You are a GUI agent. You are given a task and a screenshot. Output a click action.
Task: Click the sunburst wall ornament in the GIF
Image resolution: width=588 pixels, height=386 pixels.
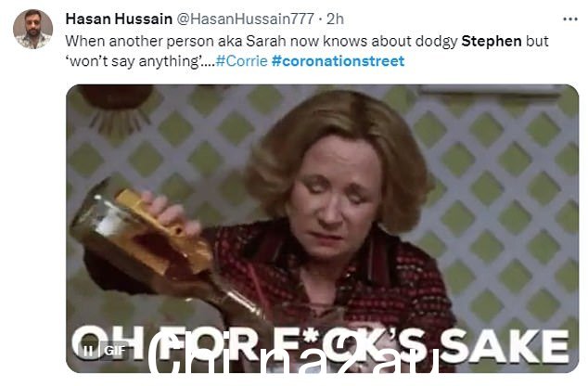coord(117,108)
